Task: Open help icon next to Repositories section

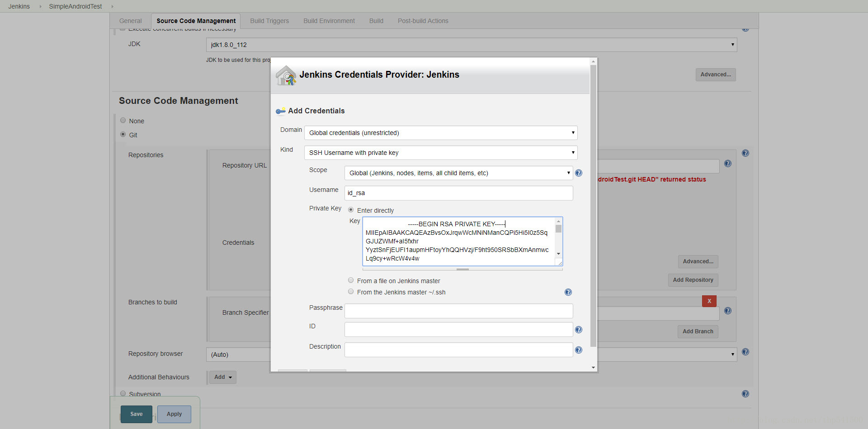Action: (745, 153)
